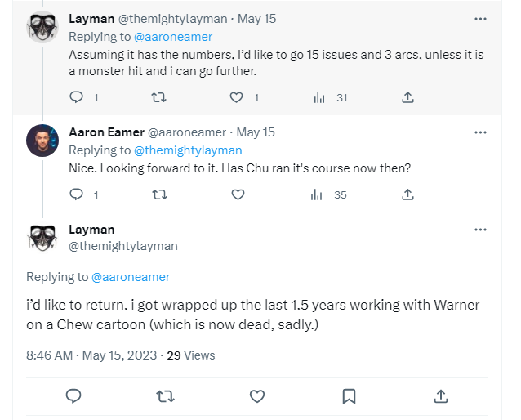Retweet the main tweet about Chew cartoon

[165, 396]
